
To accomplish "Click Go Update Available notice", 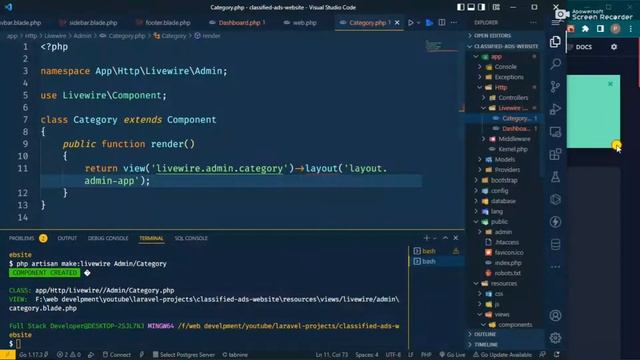I will coord(502,355).
